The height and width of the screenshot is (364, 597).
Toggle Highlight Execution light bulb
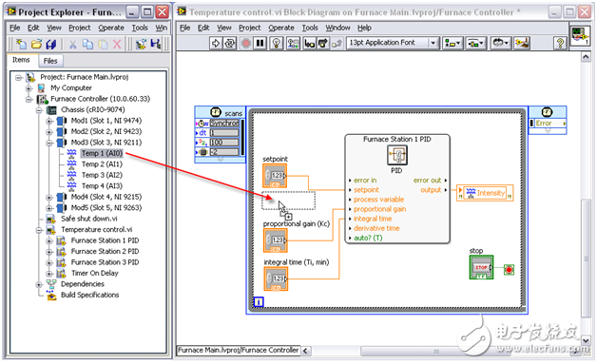pyautogui.click(x=277, y=43)
